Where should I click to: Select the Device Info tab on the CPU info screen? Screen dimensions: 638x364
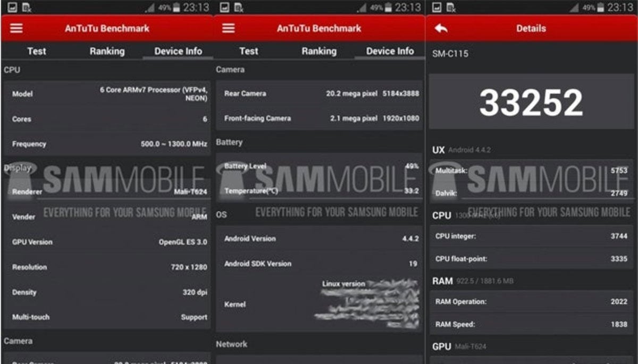coord(178,52)
